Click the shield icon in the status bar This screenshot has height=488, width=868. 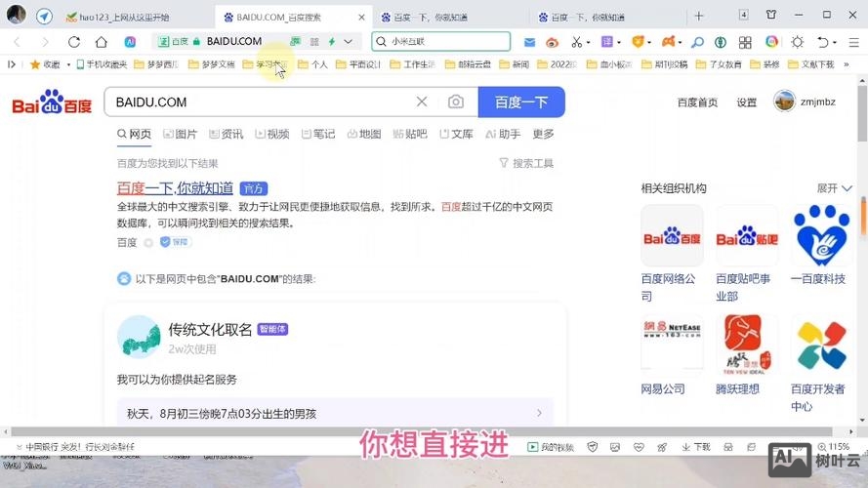coord(593,447)
